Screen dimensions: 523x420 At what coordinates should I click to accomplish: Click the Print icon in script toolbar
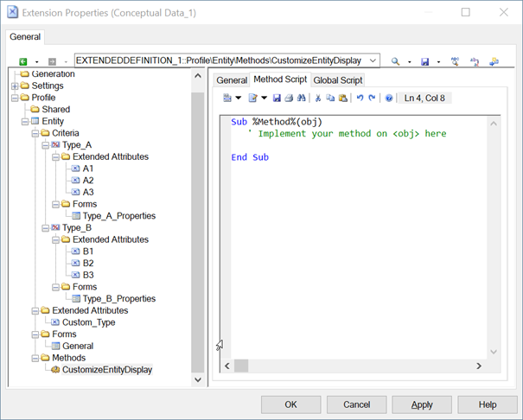(288, 99)
